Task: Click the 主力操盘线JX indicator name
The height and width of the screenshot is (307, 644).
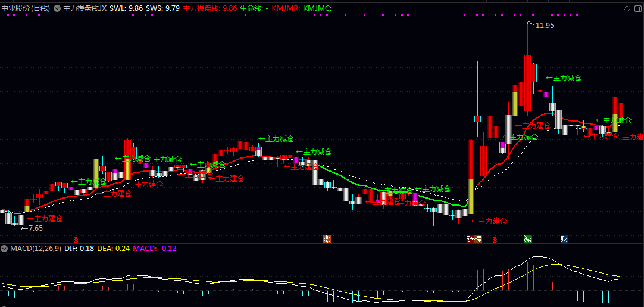Action: [85, 8]
